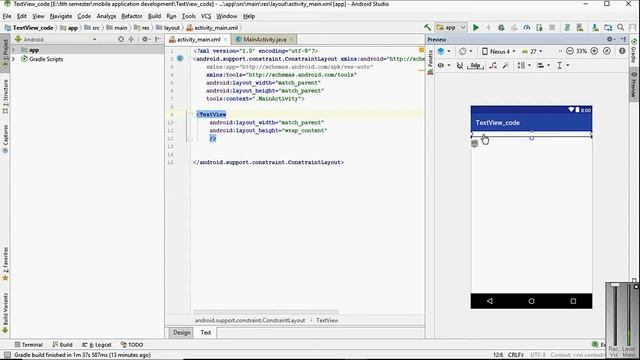Image resolution: width=640 pixels, height=360 pixels.
Task: Open the Nexus 4 device dropdown
Action: pos(499,51)
